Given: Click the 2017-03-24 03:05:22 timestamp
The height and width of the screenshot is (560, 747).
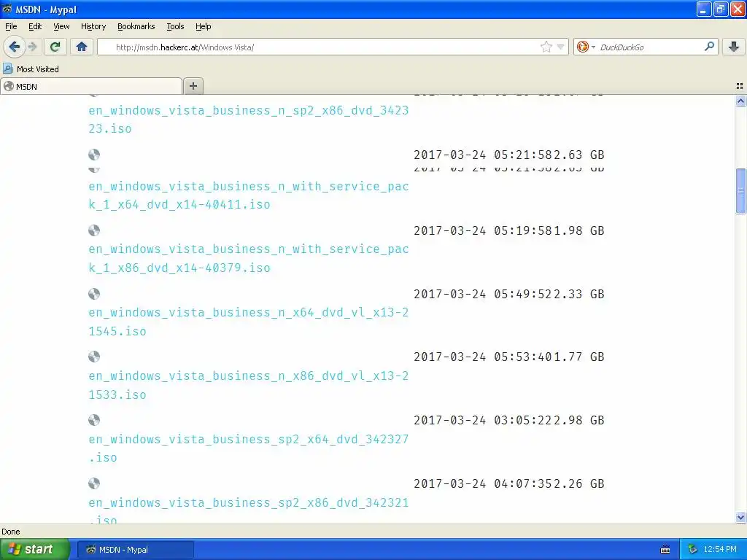Looking at the screenshot, I should coord(483,420).
